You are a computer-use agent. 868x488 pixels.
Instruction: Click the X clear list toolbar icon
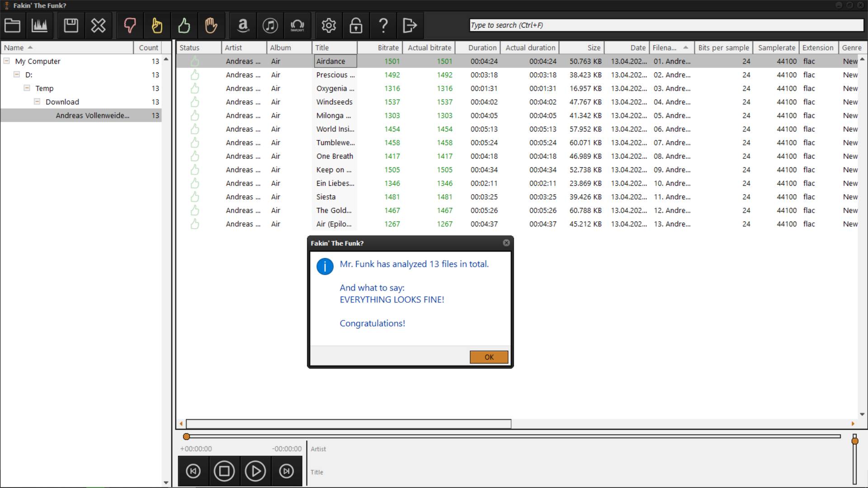(x=98, y=25)
